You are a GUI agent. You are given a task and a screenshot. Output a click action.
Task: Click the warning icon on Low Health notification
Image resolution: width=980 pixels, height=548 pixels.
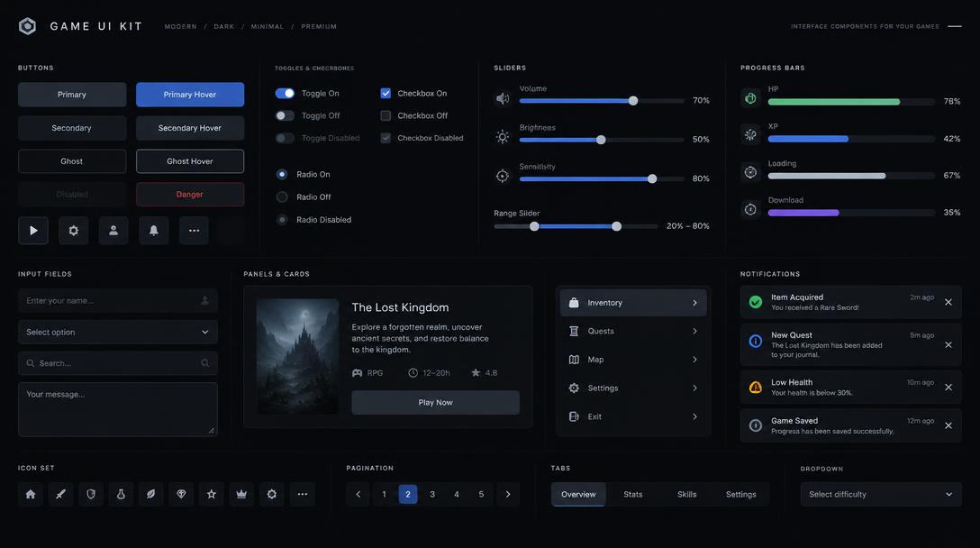pyautogui.click(x=755, y=388)
